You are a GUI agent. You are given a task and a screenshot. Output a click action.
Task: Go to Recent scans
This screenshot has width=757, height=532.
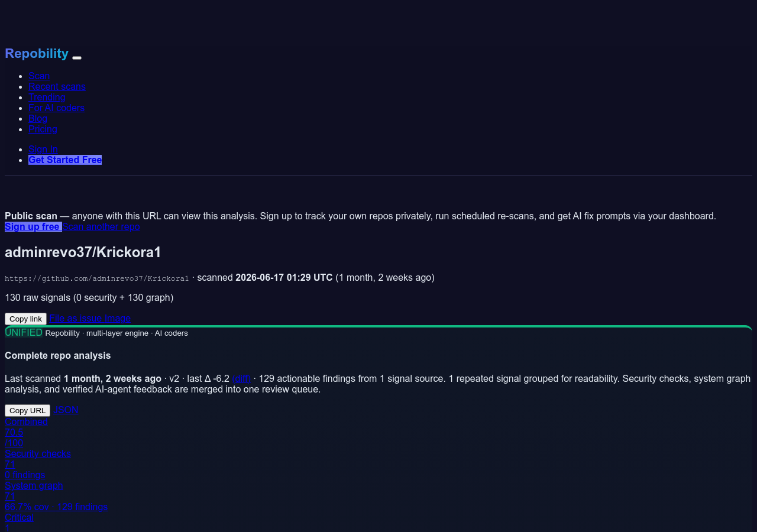(x=57, y=86)
